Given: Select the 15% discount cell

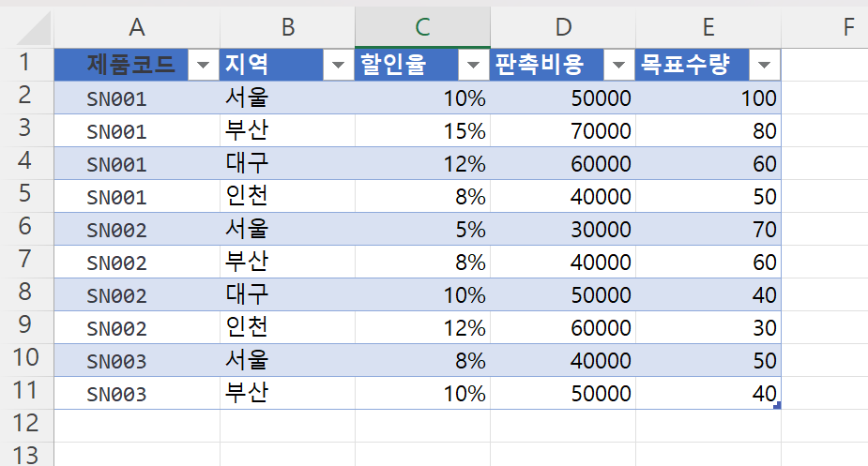Looking at the screenshot, I should [422, 130].
